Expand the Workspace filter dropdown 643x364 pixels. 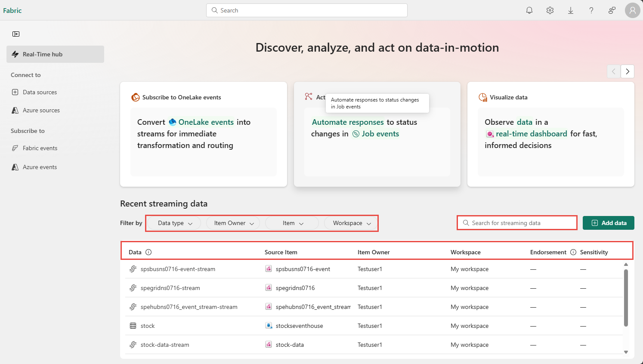tap(351, 223)
